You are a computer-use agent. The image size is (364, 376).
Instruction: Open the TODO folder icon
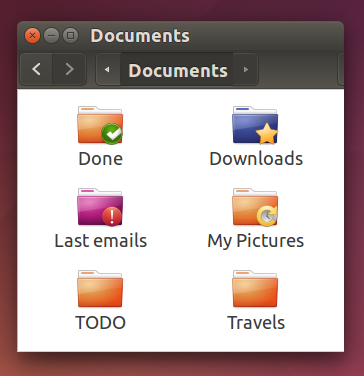coord(100,289)
